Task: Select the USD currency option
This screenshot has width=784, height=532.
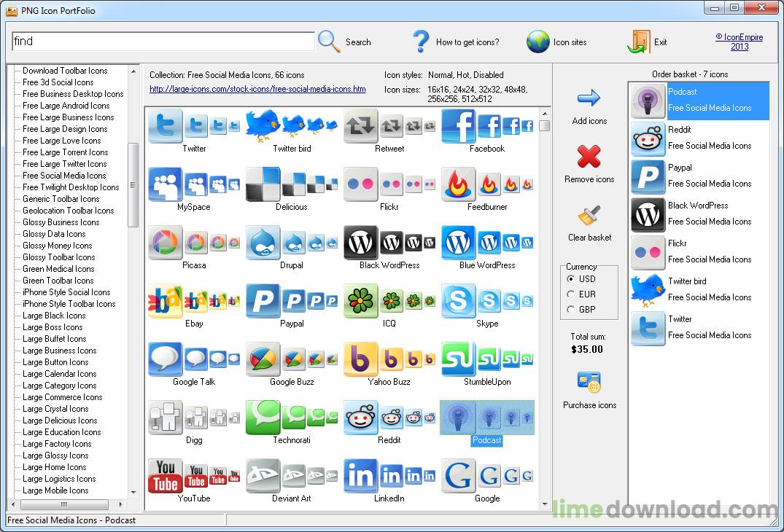Action: [571, 279]
